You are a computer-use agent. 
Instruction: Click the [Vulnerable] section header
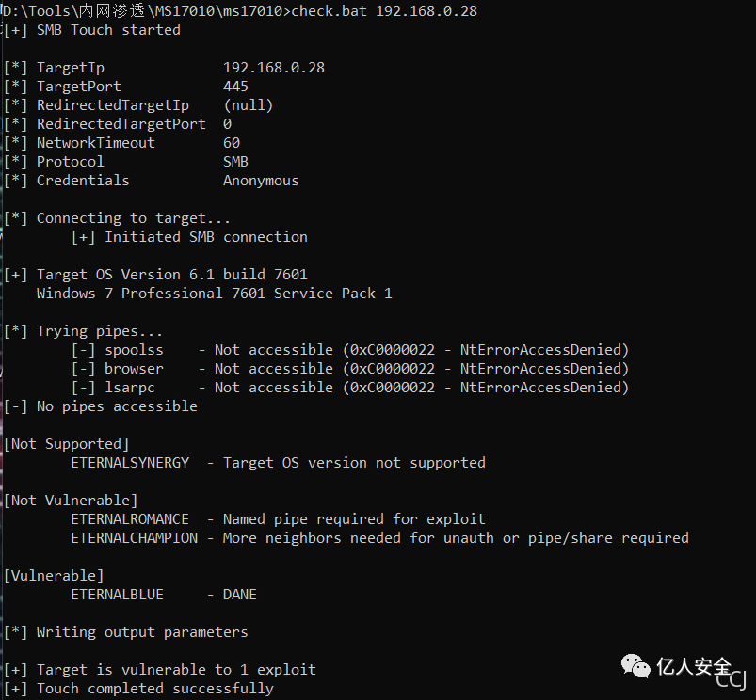point(54,576)
